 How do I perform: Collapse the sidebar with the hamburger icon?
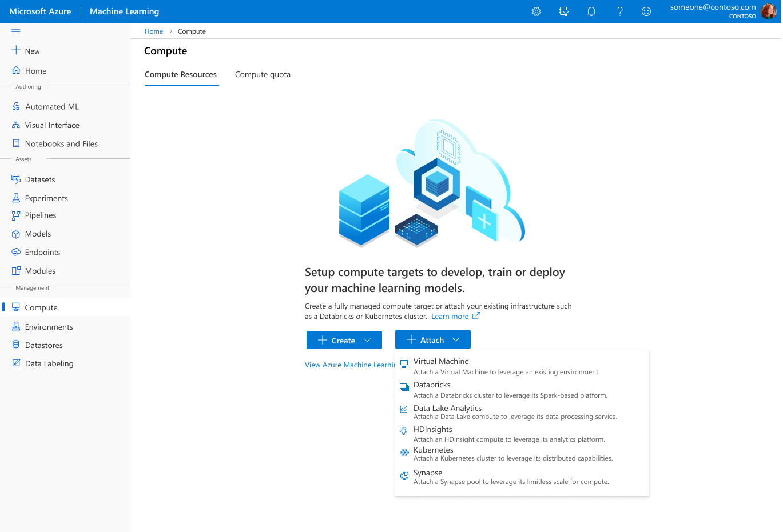point(16,31)
